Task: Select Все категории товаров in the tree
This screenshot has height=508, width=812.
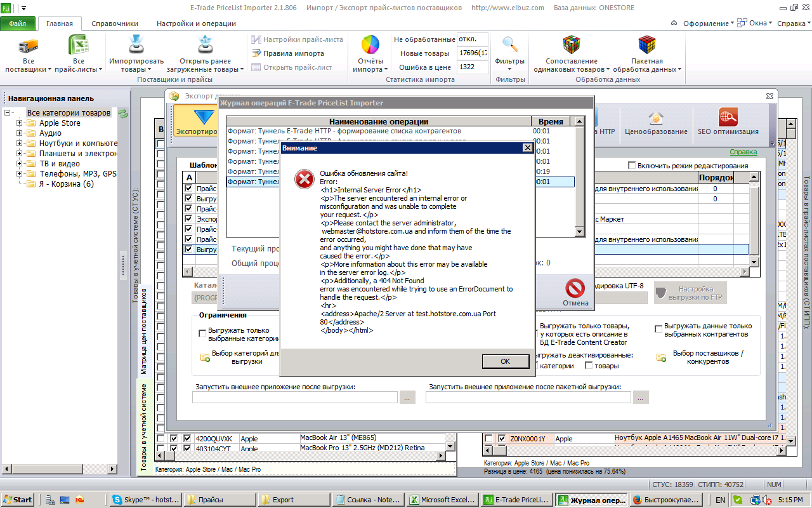Action: 69,113
